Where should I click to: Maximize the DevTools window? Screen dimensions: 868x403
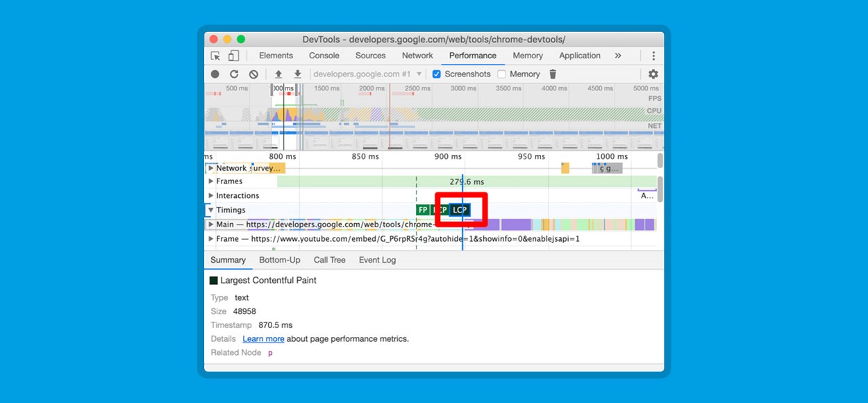[x=241, y=40]
